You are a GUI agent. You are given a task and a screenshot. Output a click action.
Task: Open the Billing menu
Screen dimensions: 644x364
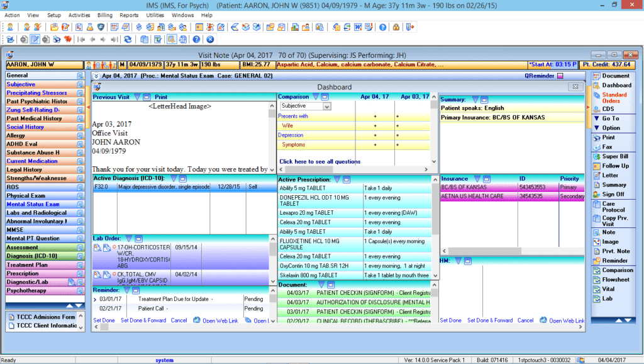tap(105, 15)
